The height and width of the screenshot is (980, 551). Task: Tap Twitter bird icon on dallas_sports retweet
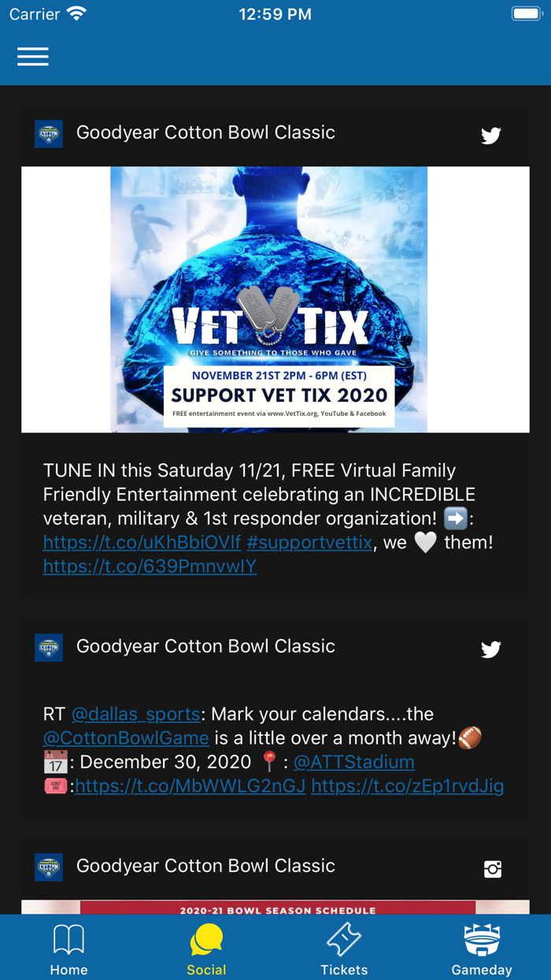point(491,649)
